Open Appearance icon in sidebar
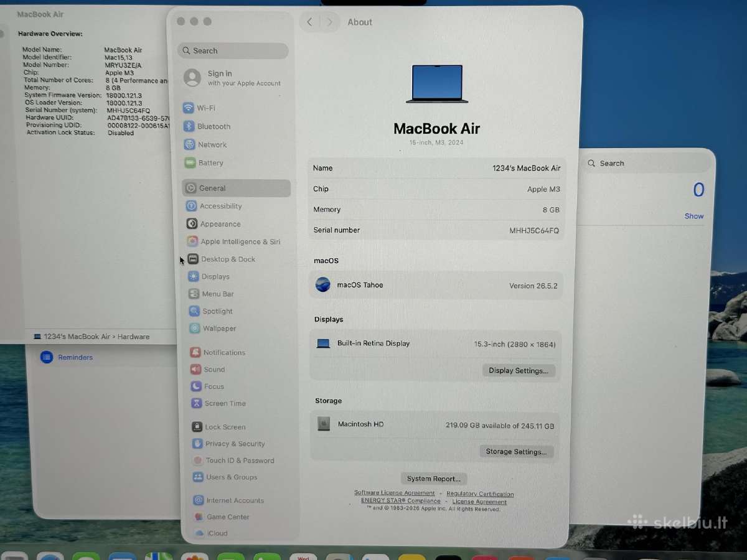Image resolution: width=747 pixels, height=560 pixels. [192, 224]
